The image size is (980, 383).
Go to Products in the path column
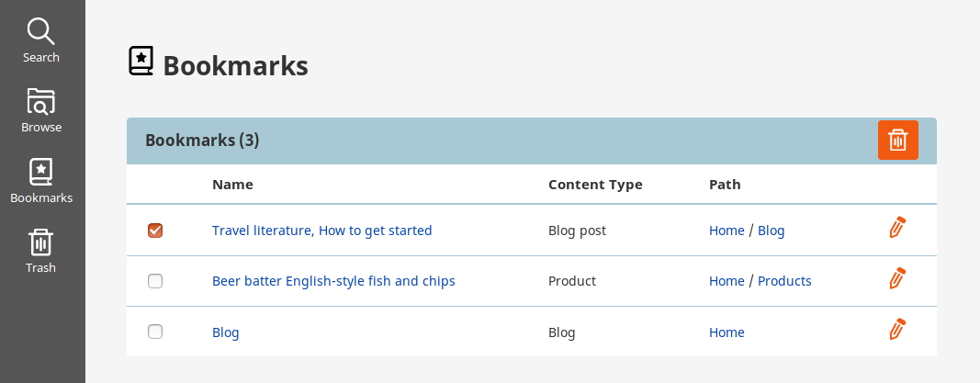click(784, 281)
